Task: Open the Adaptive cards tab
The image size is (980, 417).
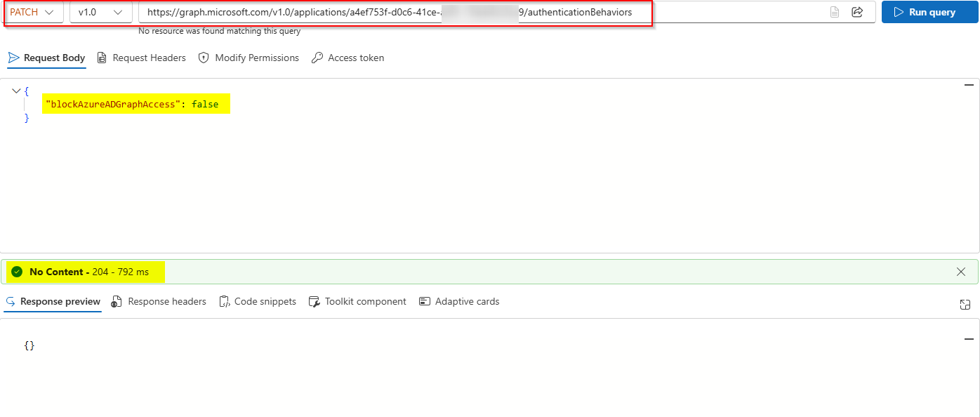Action: tap(459, 301)
